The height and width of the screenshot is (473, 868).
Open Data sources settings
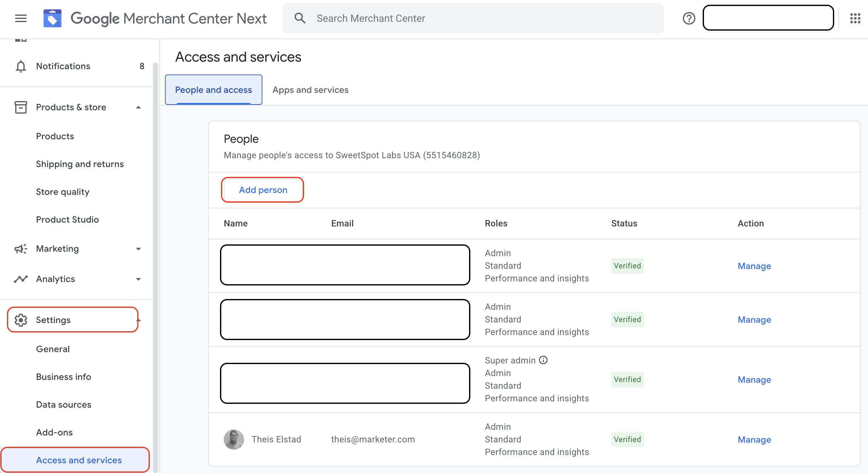point(64,404)
